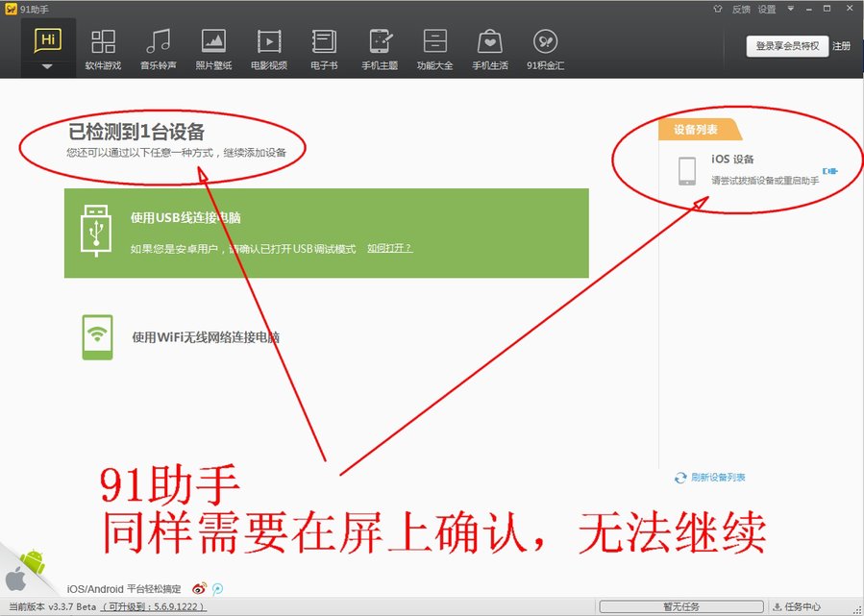Open 软件游戏 section
This screenshot has height=616, width=864.
103,50
